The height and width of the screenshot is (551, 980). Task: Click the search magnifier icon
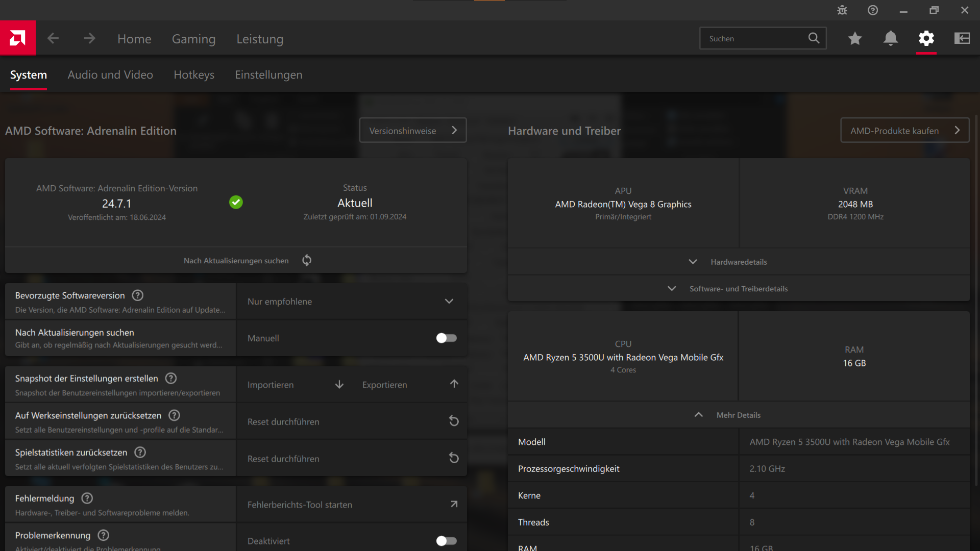click(814, 38)
